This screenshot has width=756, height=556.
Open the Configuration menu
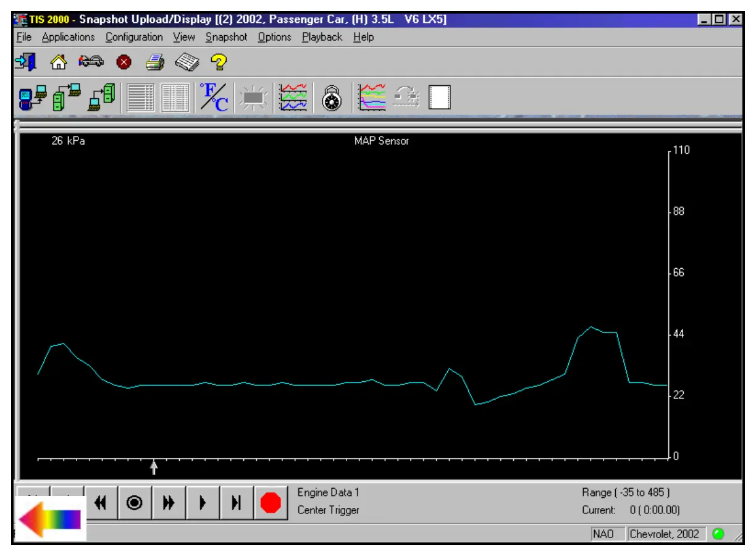tap(134, 37)
